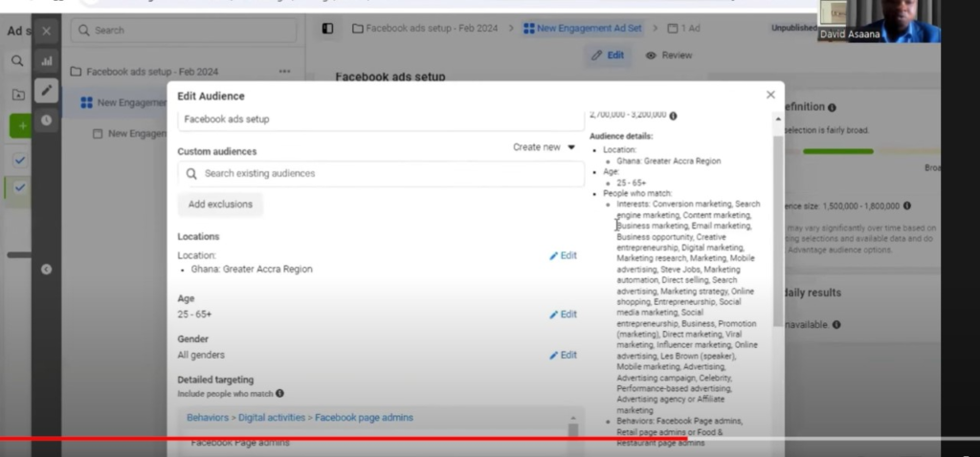Image resolution: width=980 pixels, height=457 pixels.
Task: Edit the Gender setting
Action: [563, 355]
